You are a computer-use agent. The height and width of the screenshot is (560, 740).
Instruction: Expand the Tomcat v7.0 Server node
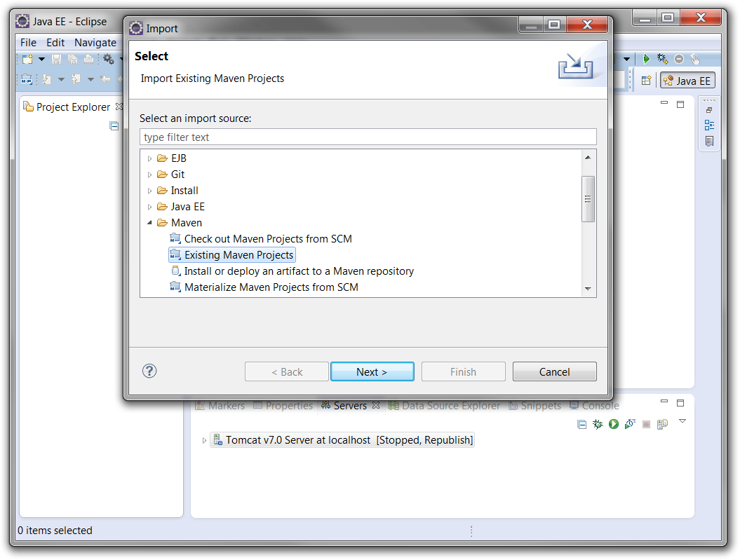tap(204, 440)
